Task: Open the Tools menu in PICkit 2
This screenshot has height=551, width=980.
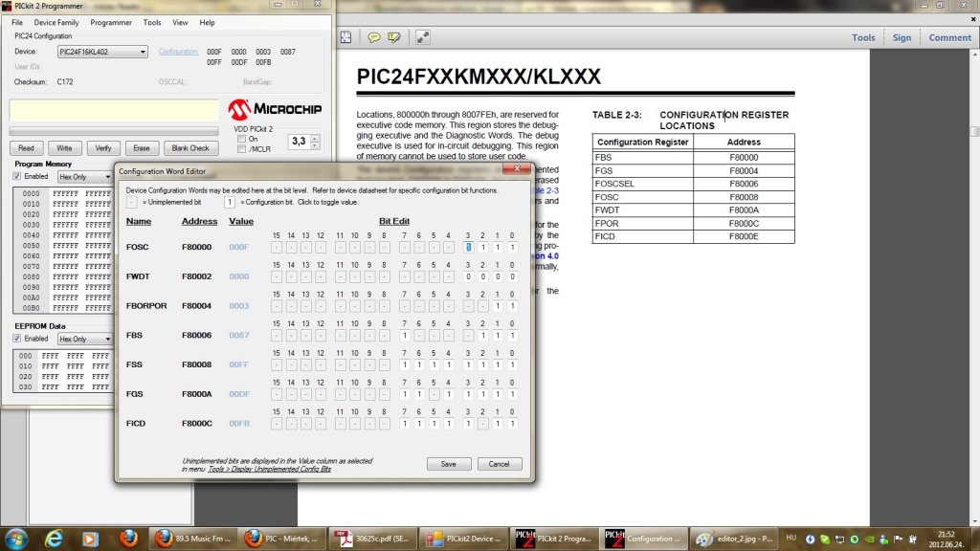Action: [152, 23]
